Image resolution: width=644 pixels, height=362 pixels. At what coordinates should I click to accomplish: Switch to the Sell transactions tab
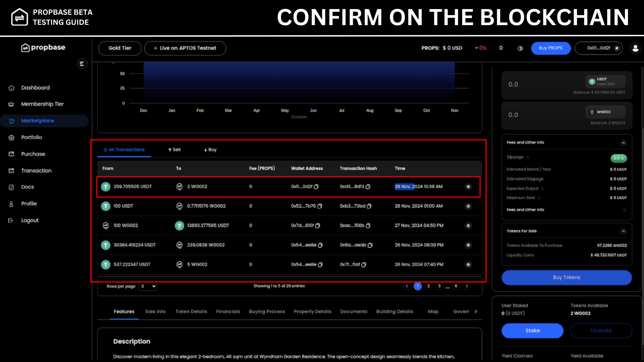174,150
